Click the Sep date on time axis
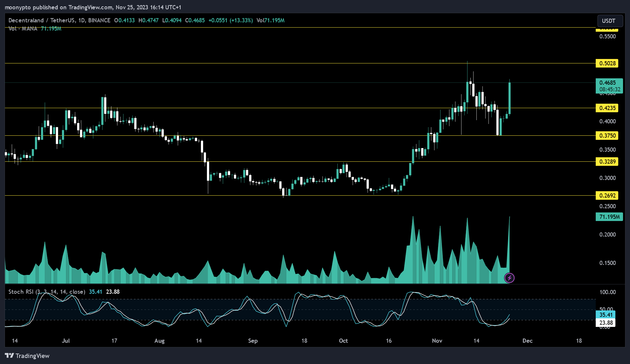 pyautogui.click(x=253, y=341)
